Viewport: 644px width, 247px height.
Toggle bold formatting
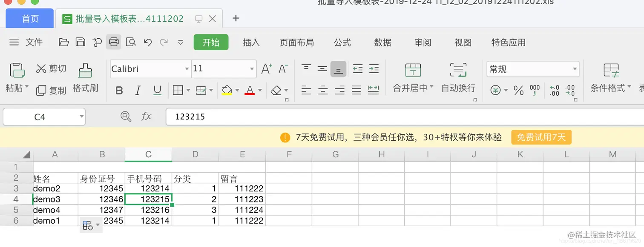click(119, 90)
